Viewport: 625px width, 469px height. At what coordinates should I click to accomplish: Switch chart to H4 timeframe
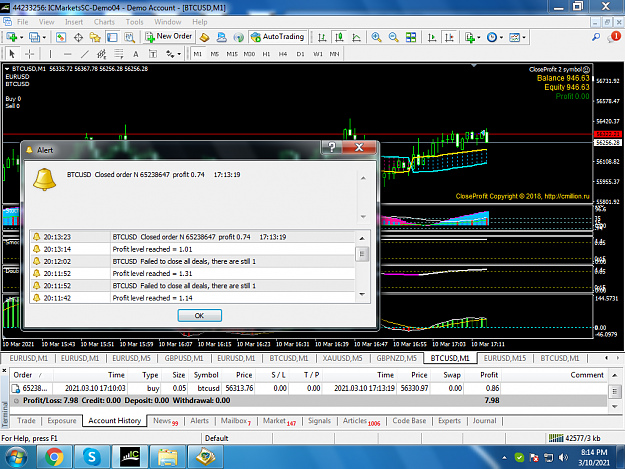tap(283, 54)
